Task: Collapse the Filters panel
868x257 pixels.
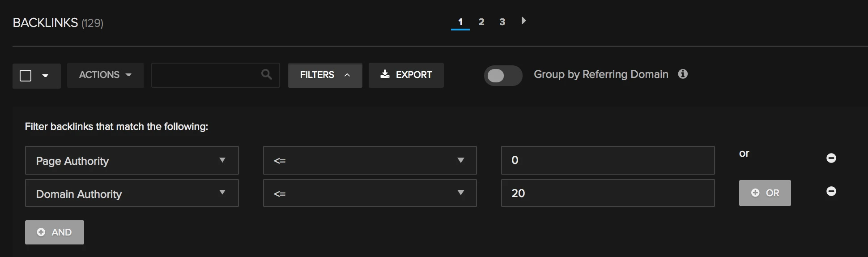Action: [325, 75]
